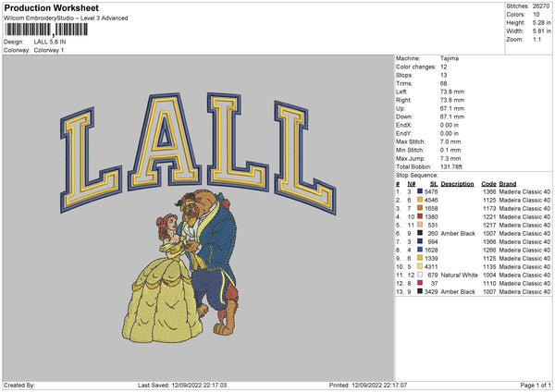Click the "Colorway 1" value
This screenshot has height=392, width=555.
(x=49, y=50)
